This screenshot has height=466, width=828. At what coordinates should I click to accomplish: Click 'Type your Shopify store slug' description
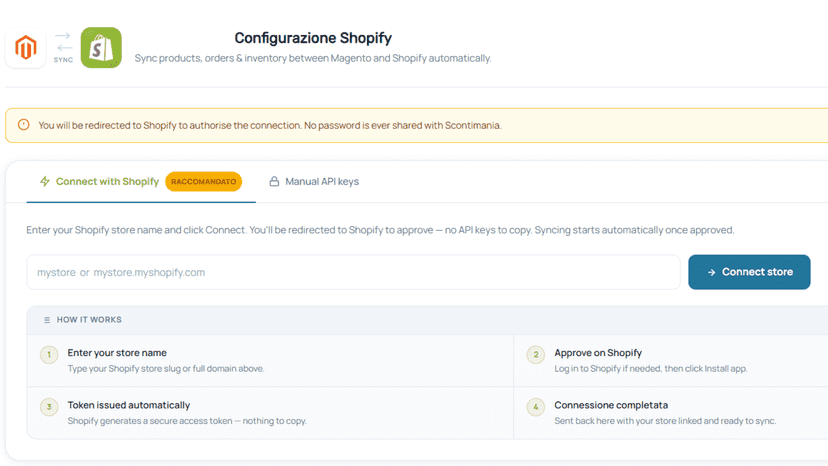tap(166, 368)
